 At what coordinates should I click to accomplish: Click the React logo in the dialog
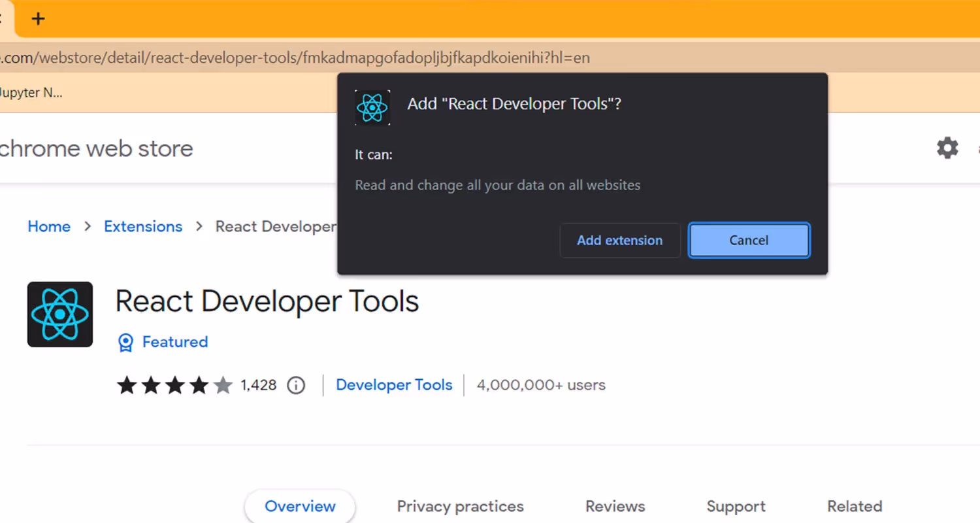coord(372,107)
